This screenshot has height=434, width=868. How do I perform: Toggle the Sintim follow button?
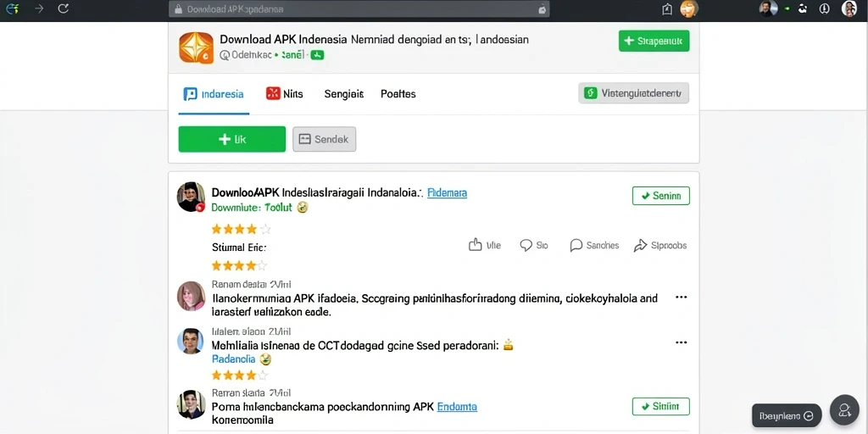pyautogui.click(x=660, y=406)
